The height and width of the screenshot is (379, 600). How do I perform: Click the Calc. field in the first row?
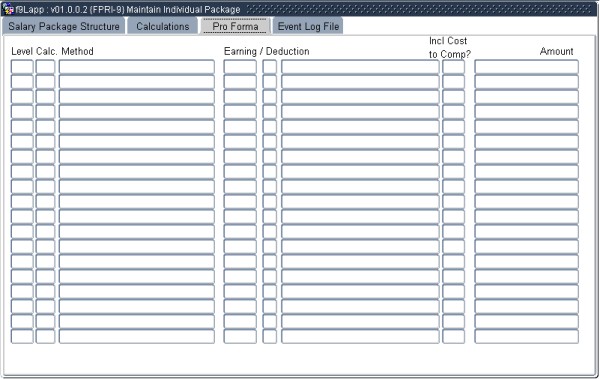pyautogui.click(x=45, y=67)
